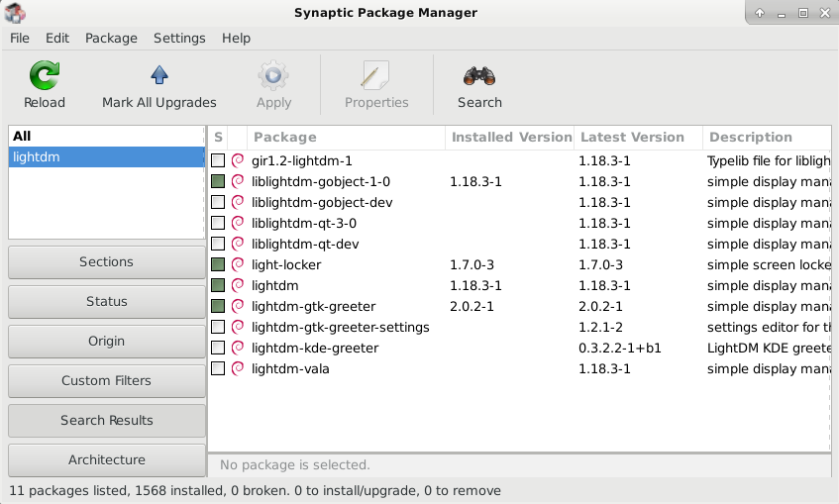Switch to Status filter view
Screen dimensions: 839x504
point(106,302)
